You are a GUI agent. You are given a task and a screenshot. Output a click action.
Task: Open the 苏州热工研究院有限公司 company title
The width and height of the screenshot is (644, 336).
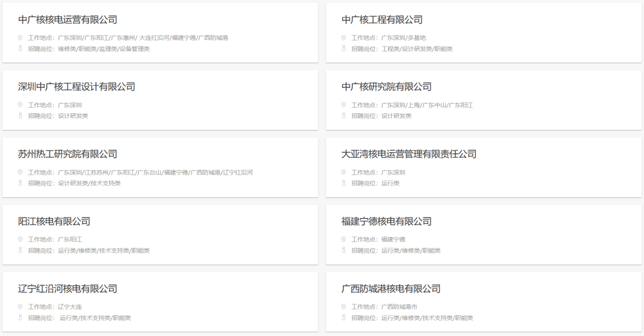(x=68, y=154)
